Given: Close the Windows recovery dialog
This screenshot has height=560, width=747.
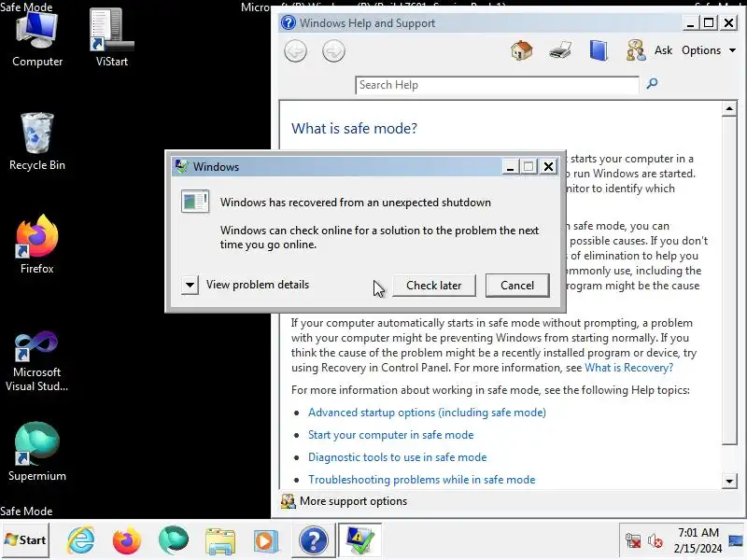Looking at the screenshot, I should (x=549, y=166).
